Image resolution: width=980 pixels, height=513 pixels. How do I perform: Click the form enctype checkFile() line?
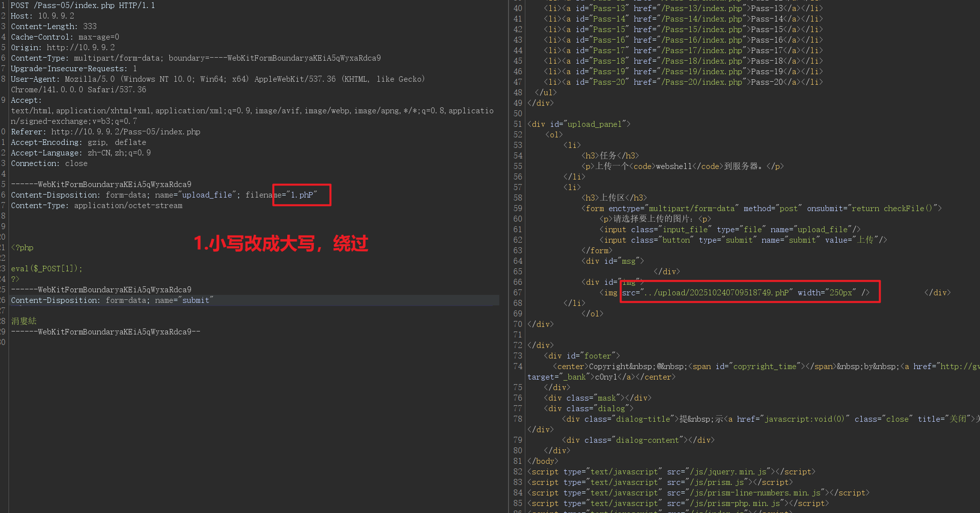[x=762, y=209]
